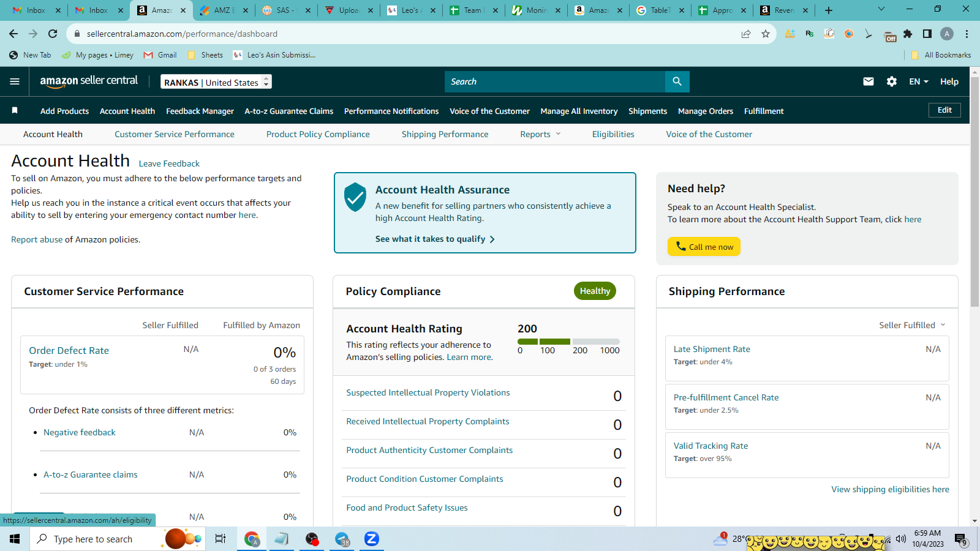Open the Gmail bookmark
This screenshot has height=551, width=980.
tap(160, 55)
